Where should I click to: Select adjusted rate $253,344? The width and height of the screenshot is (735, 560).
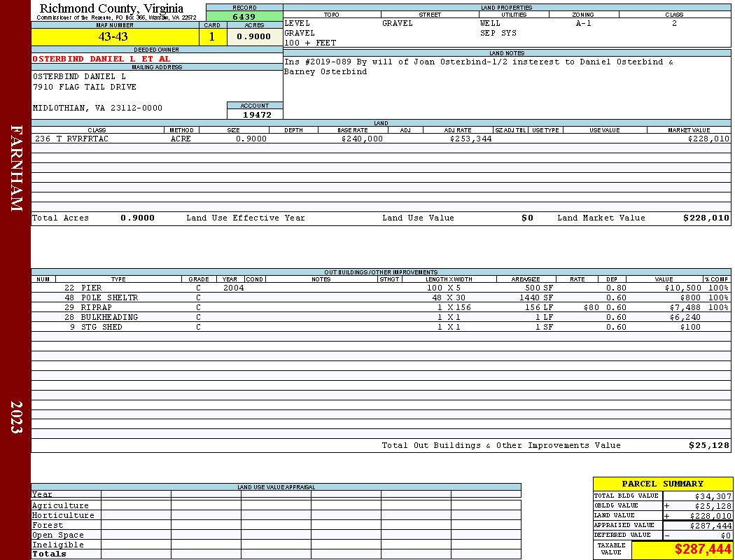pyautogui.click(x=470, y=139)
